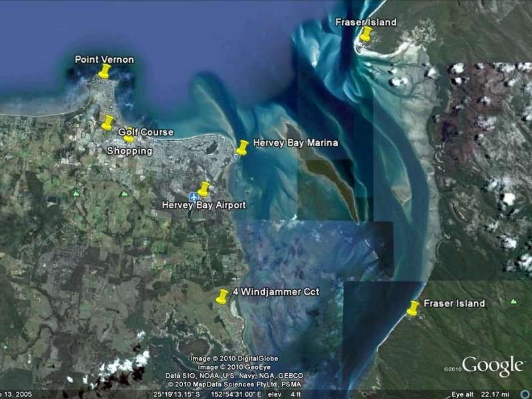Open the Point Vernon placemark label
This screenshot has height=399, width=532.
(104, 59)
